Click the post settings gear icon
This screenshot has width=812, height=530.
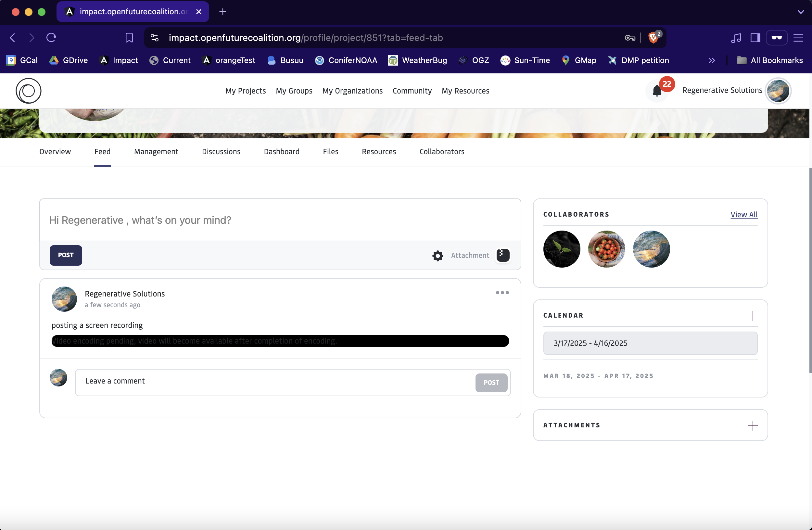click(438, 256)
